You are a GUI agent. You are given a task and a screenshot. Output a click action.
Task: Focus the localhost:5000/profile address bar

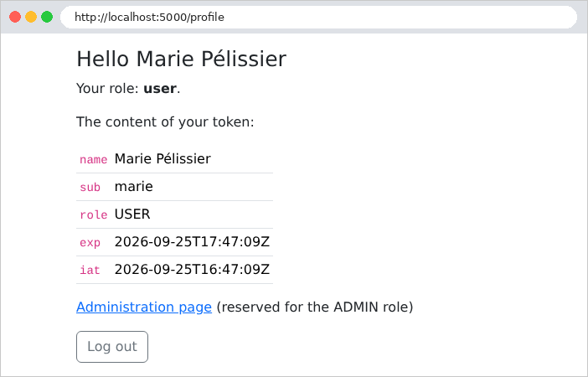click(318, 18)
